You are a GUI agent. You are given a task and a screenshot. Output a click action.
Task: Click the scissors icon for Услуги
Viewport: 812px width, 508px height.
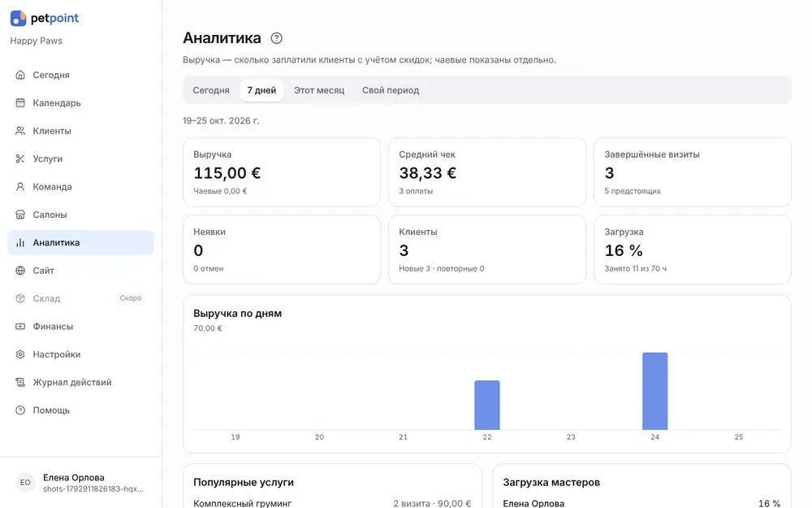(x=20, y=158)
